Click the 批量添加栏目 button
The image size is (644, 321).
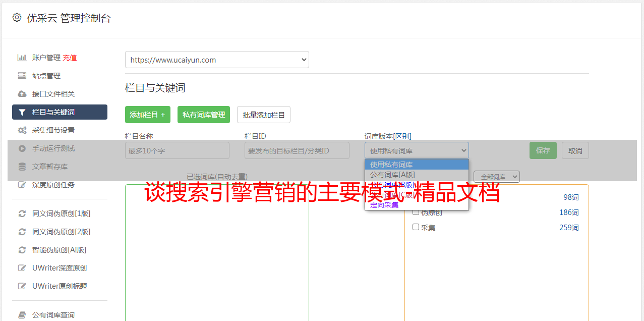tap(264, 115)
